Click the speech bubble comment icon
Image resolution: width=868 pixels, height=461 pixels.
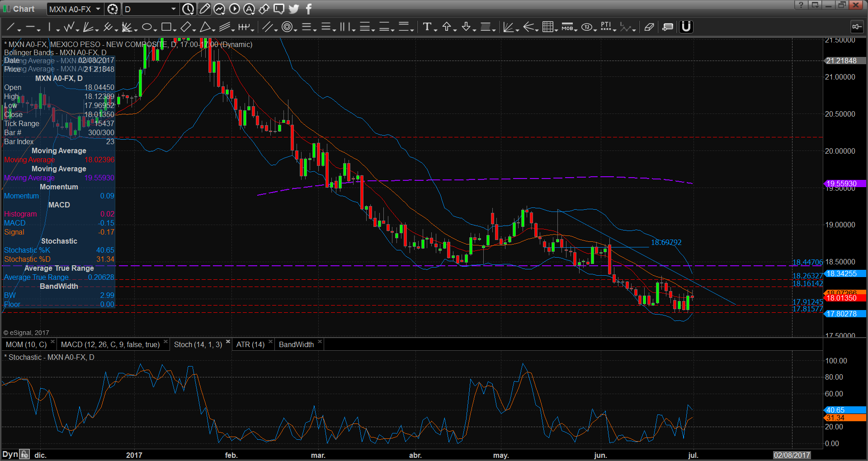click(x=279, y=9)
